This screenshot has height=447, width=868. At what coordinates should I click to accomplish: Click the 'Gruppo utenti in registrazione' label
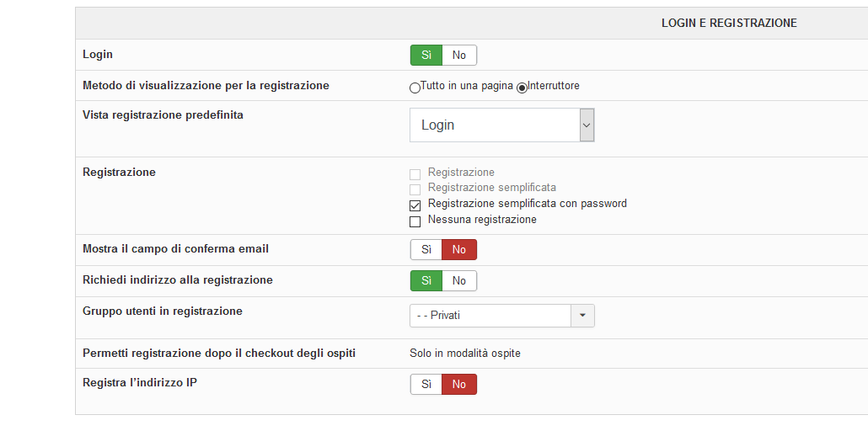tap(163, 311)
